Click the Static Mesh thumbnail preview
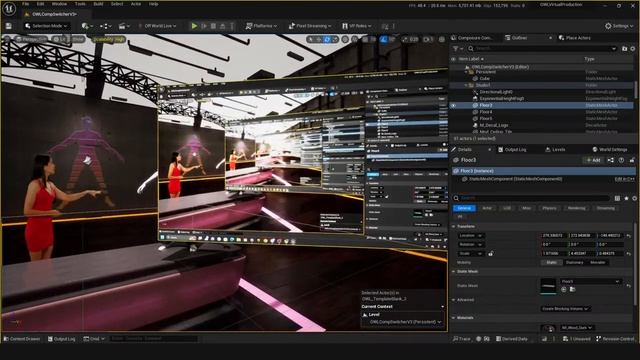Image resolution: width=640 pixels, height=360 pixels. [x=548, y=286]
